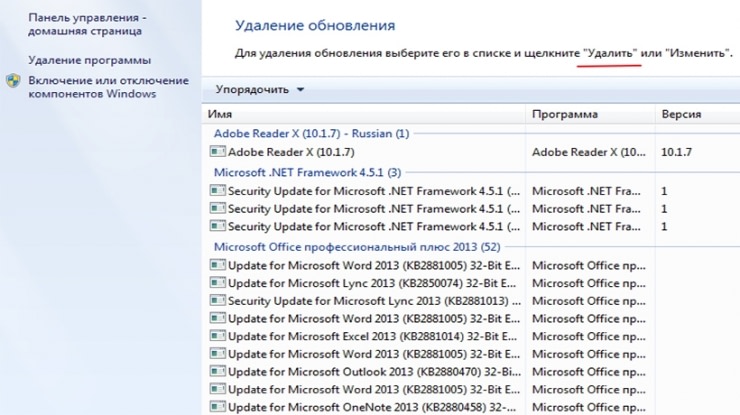Image resolution: width=740 pixels, height=415 pixels.
Task: Click icon of first .NET Framework 4.5.1 security update
Action: 217,190
